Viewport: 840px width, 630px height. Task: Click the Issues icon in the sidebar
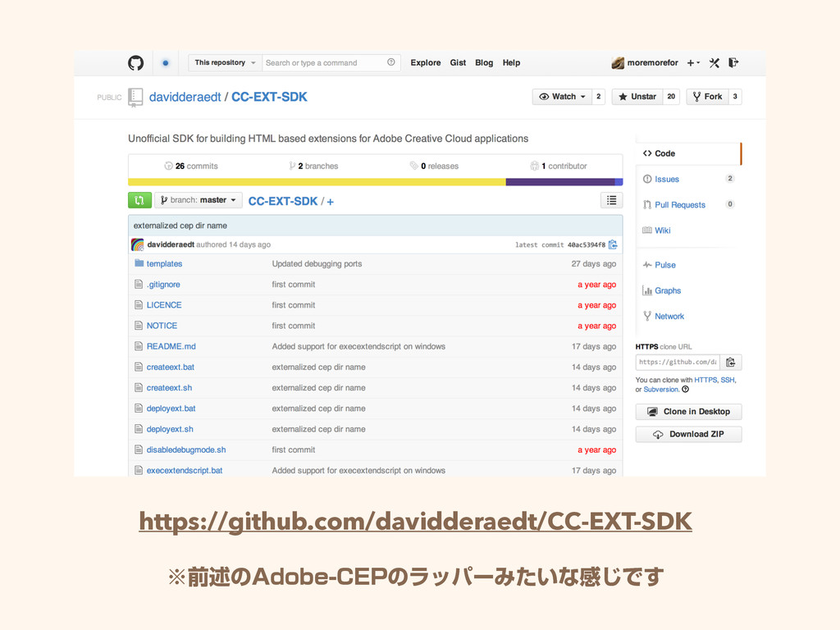coord(647,179)
